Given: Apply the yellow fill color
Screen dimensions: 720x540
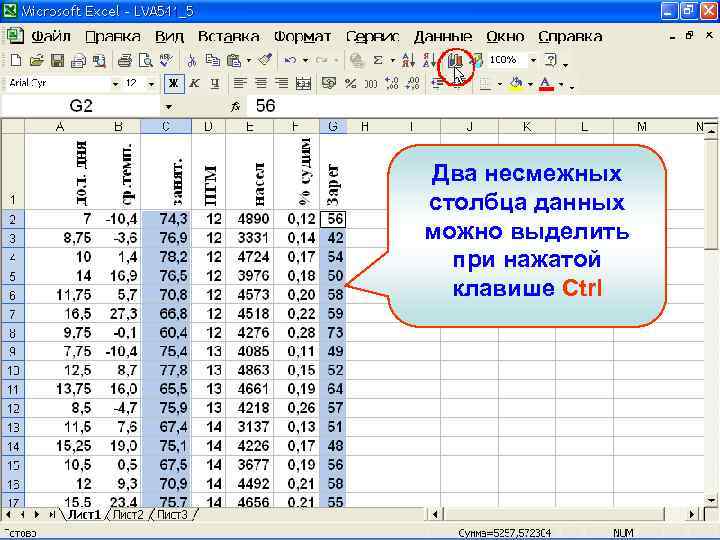Looking at the screenshot, I should (517, 84).
